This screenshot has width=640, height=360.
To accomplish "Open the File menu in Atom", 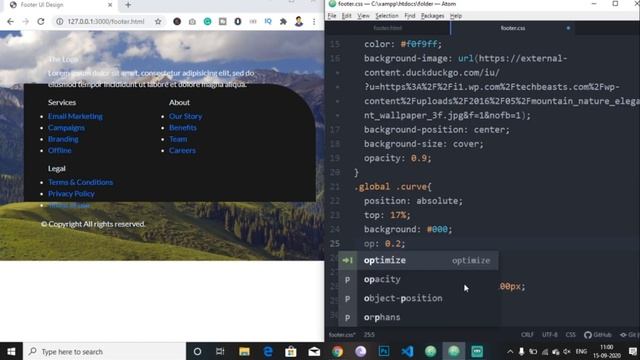I will tap(332, 16).
